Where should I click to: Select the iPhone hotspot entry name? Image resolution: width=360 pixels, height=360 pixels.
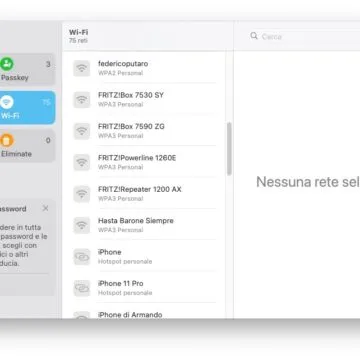click(110, 252)
